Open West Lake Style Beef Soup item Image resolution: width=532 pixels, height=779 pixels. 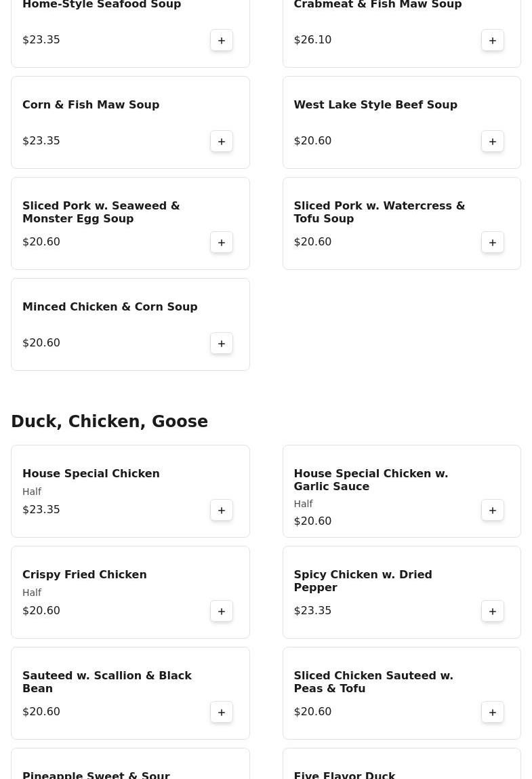[375, 105]
